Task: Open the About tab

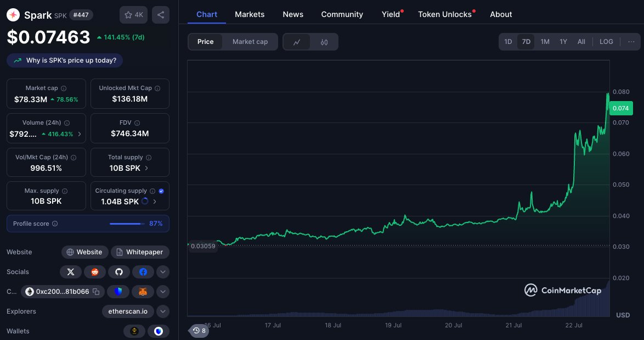Action: [x=501, y=14]
